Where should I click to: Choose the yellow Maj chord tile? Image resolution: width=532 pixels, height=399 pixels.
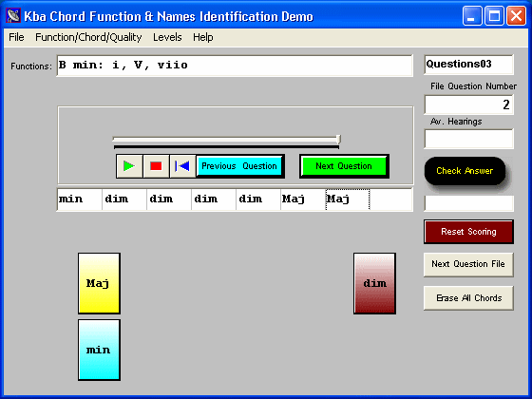pos(99,283)
